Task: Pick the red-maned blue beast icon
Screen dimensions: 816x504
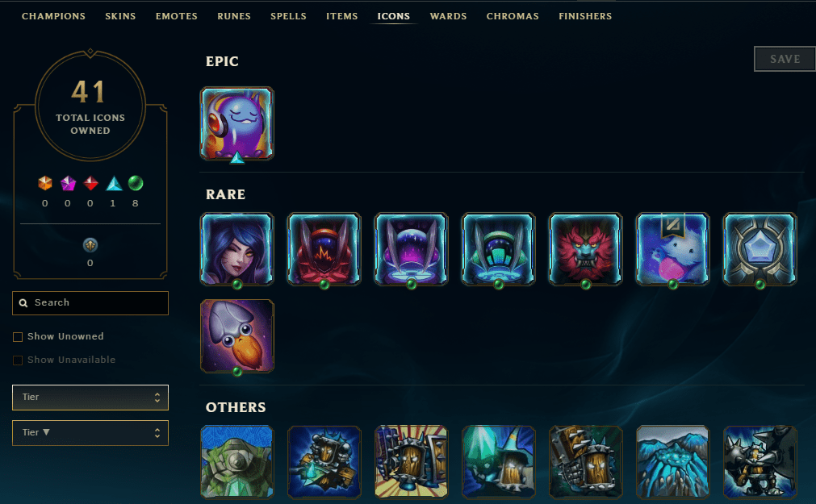Action: pos(585,248)
